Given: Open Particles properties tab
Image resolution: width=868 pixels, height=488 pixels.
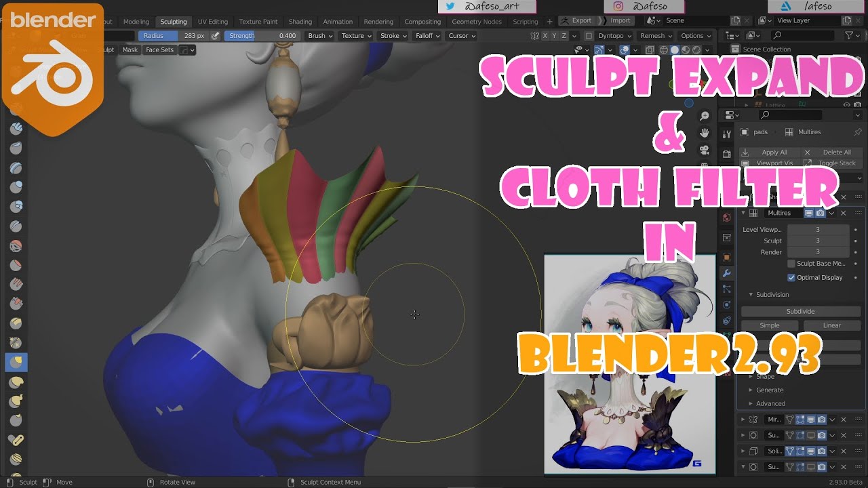Looking at the screenshot, I should (x=727, y=290).
